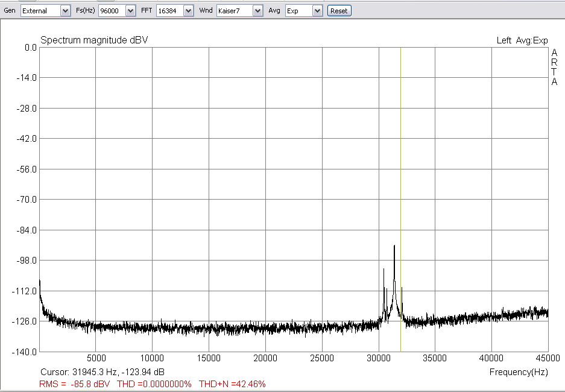Click the ARTA vertical label beside the plot
Image resolution: width=565 pixels, height=392 pixels.
[554, 68]
